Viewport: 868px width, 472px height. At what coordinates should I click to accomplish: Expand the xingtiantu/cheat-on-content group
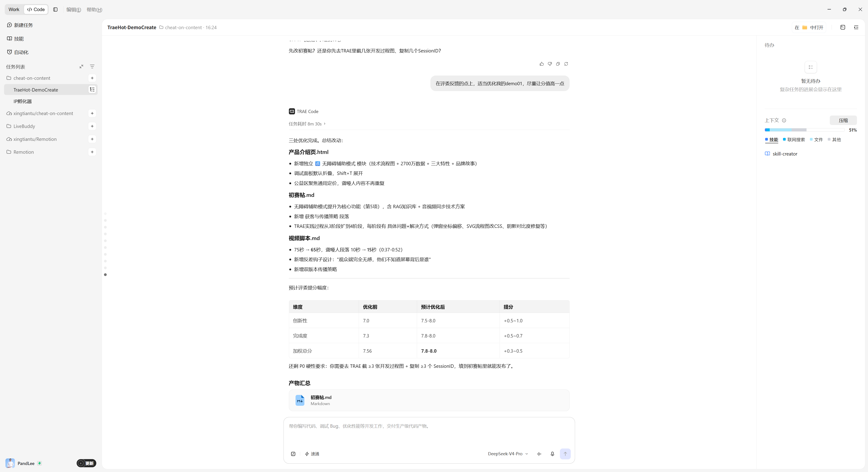pyautogui.click(x=40, y=113)
